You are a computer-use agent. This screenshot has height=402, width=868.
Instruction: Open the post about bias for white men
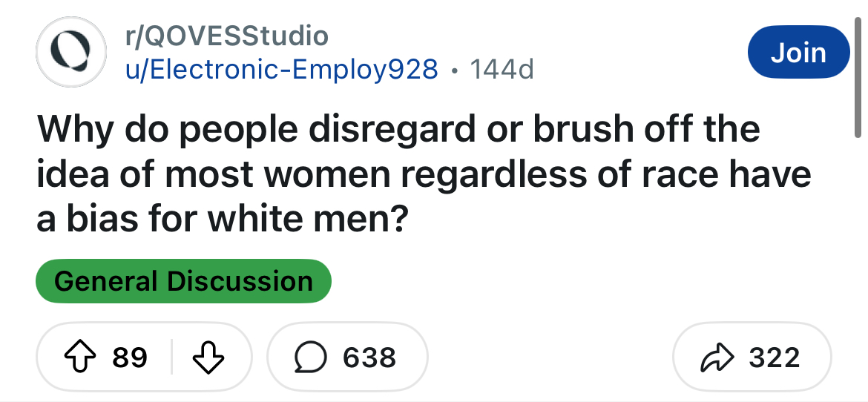click(x=424, y=174)
